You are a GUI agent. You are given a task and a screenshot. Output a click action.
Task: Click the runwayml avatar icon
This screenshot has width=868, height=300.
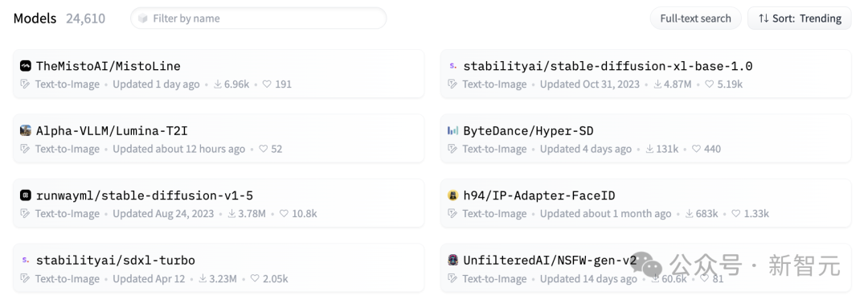tap(26, 195)
